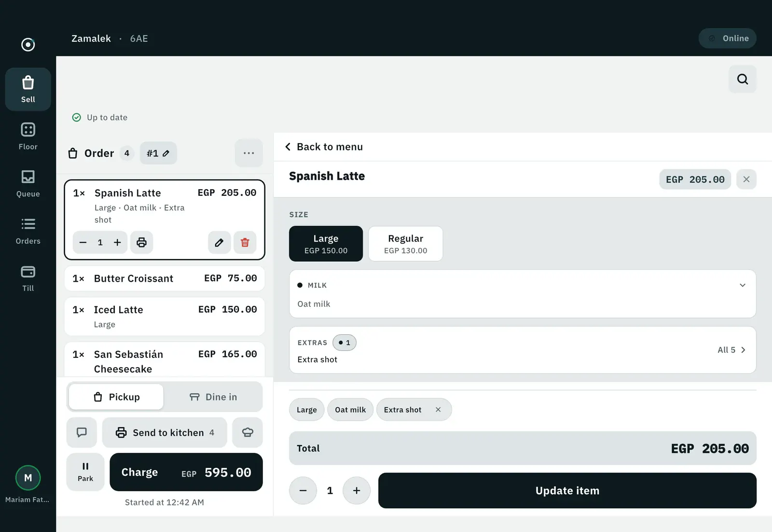
Task: Park the order
Action: pyautogui.click(x=85, y=472)
